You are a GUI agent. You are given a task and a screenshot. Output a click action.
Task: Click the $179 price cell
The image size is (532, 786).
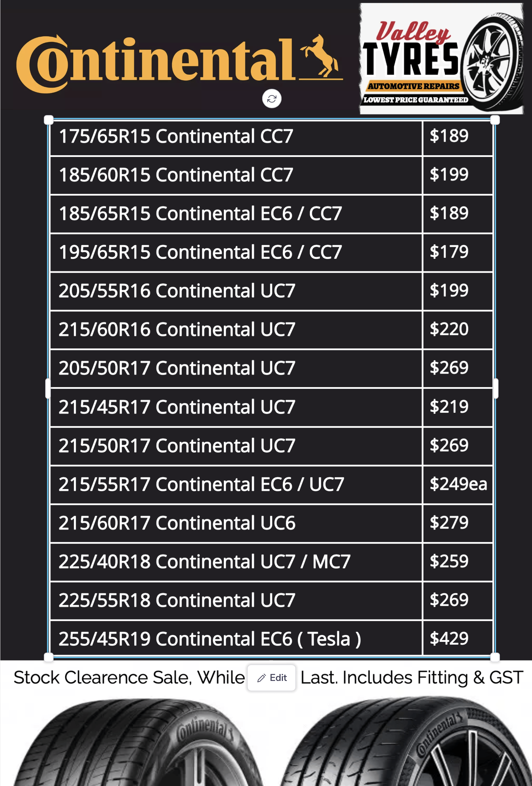pyautogui.click(x=458, y=252)
